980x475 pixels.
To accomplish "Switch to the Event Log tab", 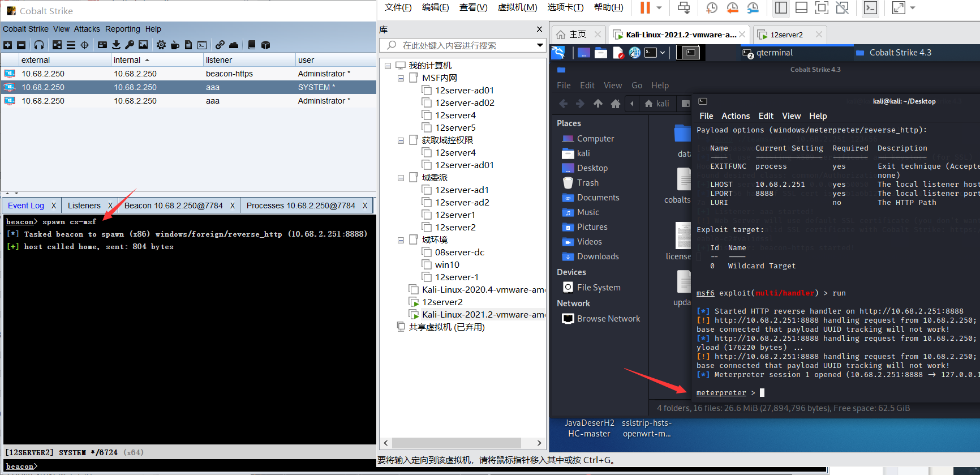I will click(26, 206).
